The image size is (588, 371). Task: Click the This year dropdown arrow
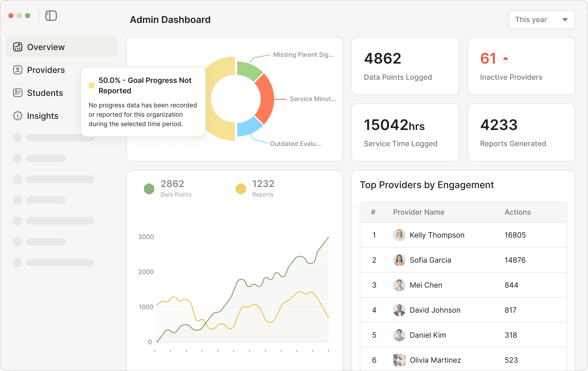tap(565, 20)
